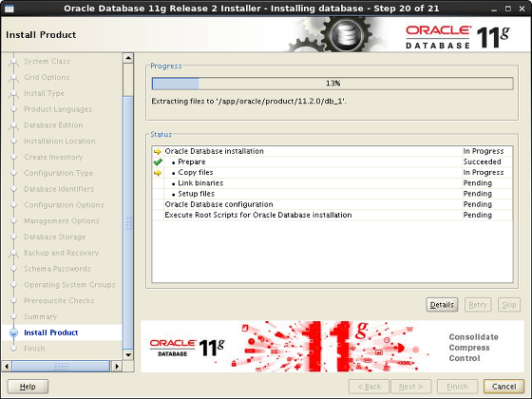Screen dimensions: 532x399
Task: Select the Database Identifiers step
Action: tap(59, 189)
